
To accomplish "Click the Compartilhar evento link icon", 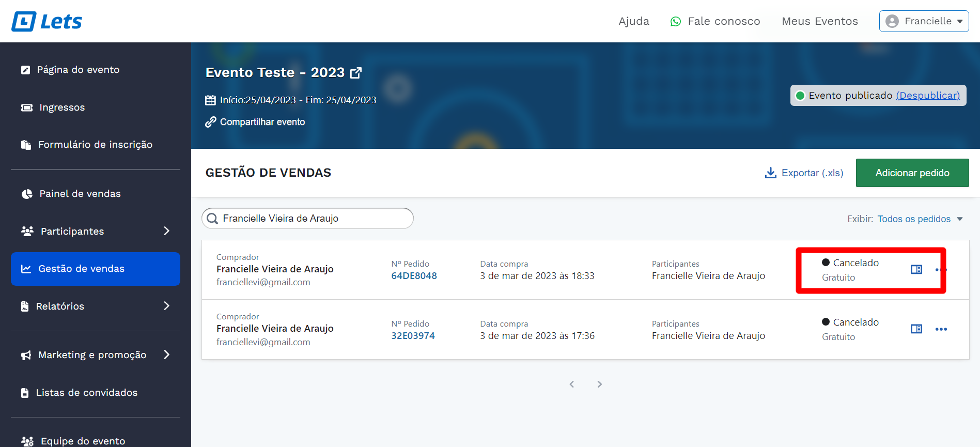I will (x=210, y=122).
